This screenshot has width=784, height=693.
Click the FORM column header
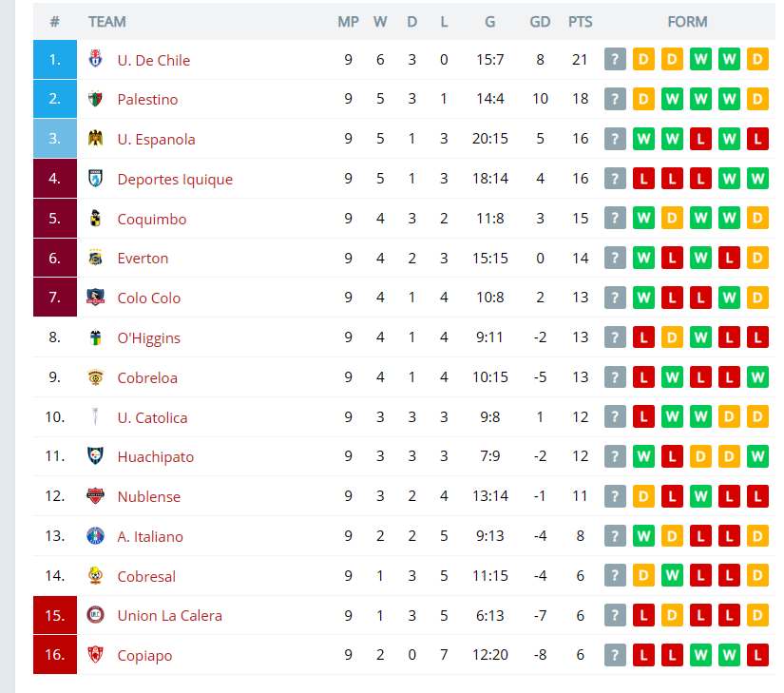(687, 22)
